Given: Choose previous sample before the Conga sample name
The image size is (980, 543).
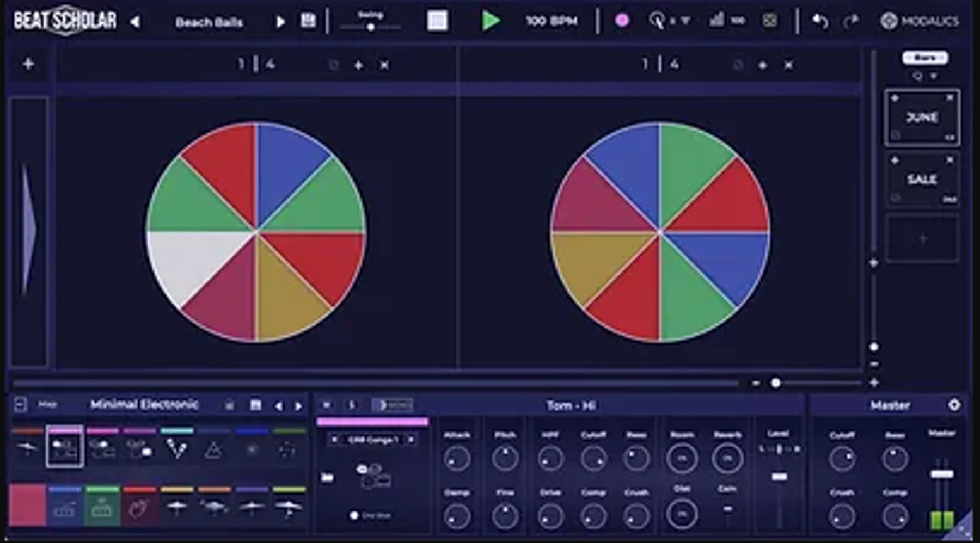Looking at the screenshot, I should click(x=334, y=439).
